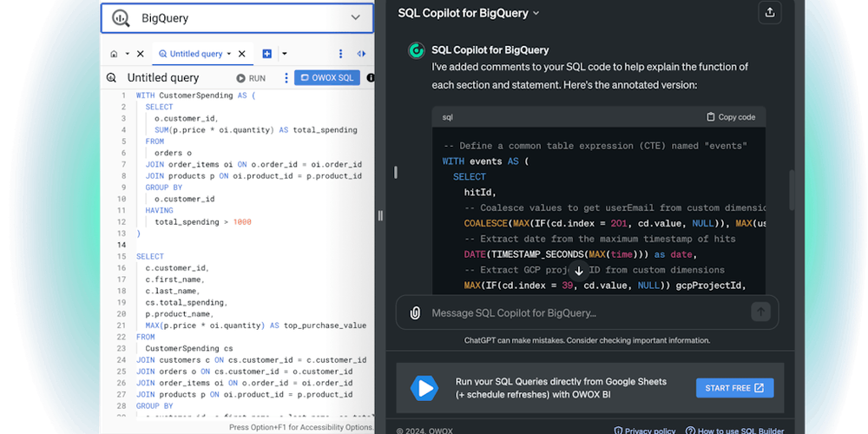Image resolution: width=868 pixels, height=434 pixels.
Task: Expand the Home tab dropdown arrow
Action: 128,54
